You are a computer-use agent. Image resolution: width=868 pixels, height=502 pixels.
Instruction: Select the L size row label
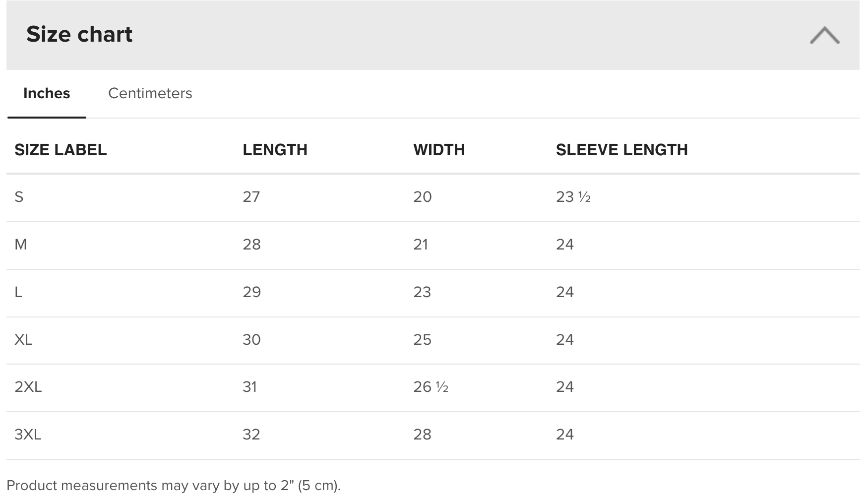click(x=18, y=292)
